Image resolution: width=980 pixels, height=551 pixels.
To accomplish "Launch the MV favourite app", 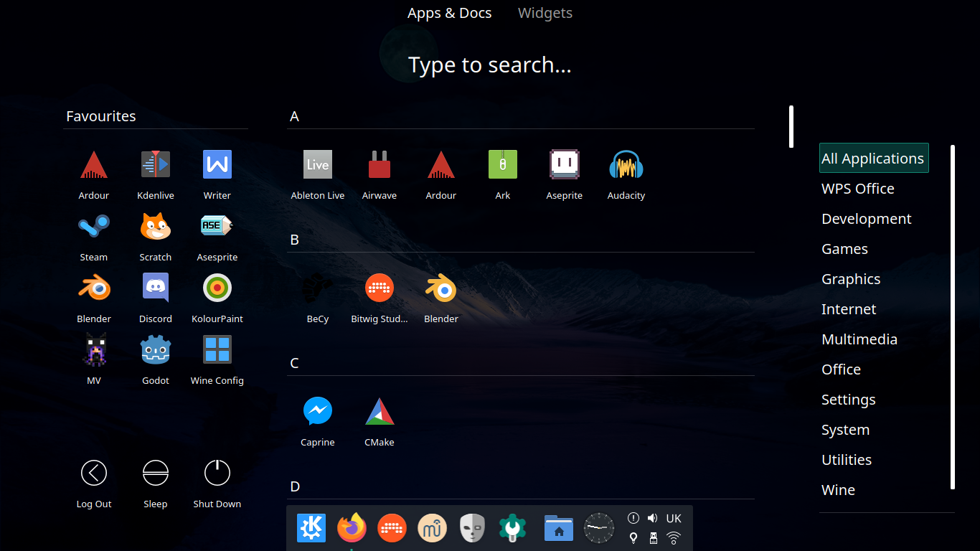I will pyautogui.click(x=94, y=359).
